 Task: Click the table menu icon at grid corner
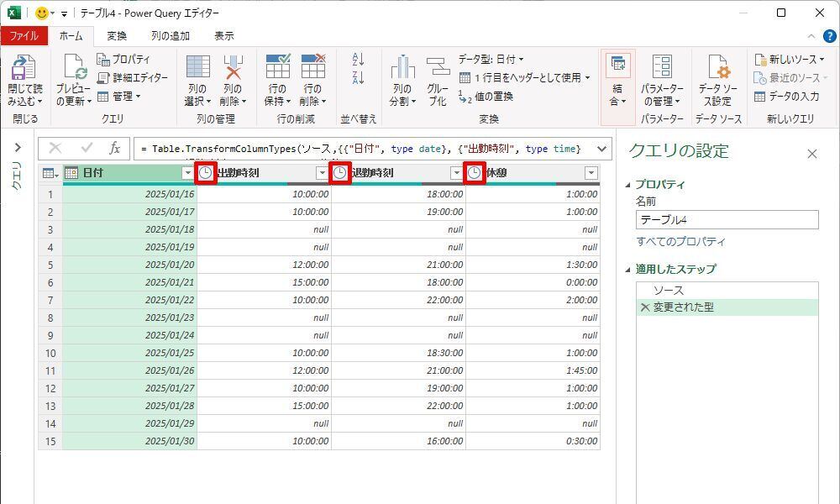(50, 173)
